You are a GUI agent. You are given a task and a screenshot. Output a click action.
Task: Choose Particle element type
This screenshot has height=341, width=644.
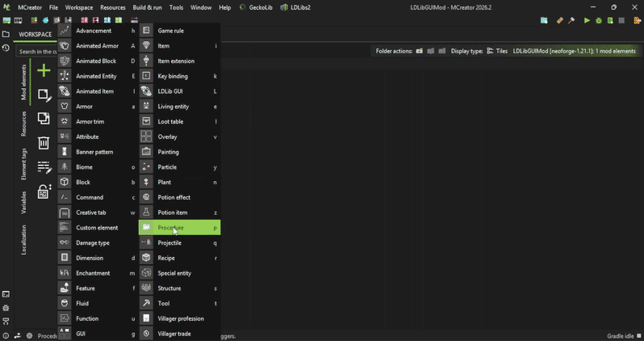tap(179, 167)
